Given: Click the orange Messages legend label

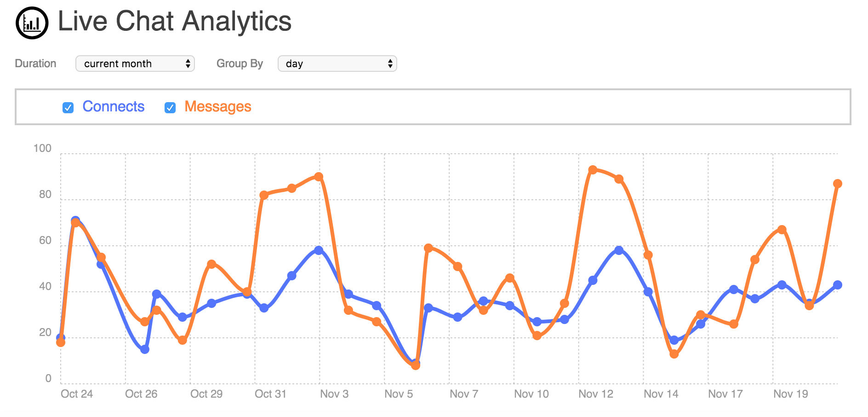Looking at the screenshot, I should [x=218, y=107].
